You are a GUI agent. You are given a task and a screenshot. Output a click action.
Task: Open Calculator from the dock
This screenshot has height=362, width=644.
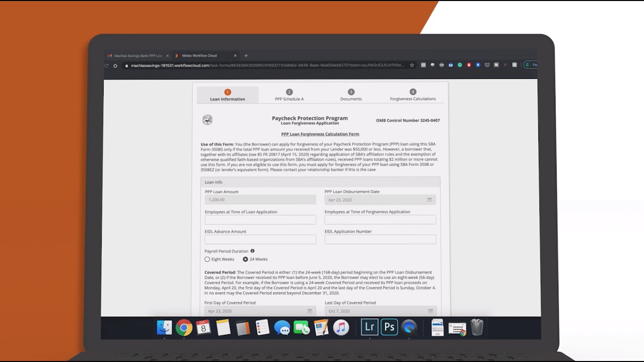[243, 328]
